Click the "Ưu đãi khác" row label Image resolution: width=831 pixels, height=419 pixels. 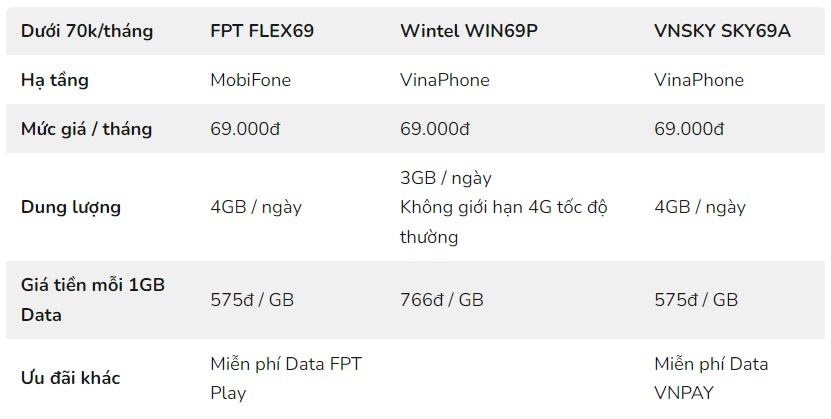pyautogui.click(x=71, y=378)
